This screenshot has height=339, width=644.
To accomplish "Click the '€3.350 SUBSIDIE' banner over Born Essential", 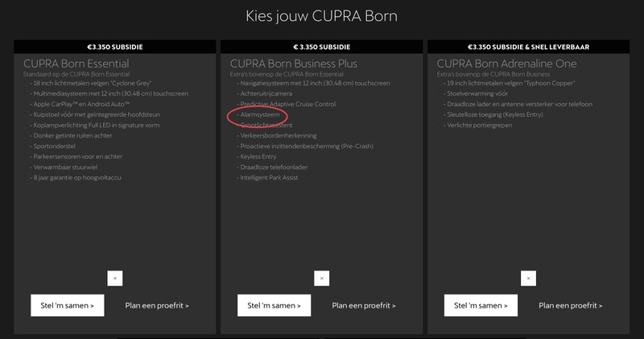I will (115, 47).
